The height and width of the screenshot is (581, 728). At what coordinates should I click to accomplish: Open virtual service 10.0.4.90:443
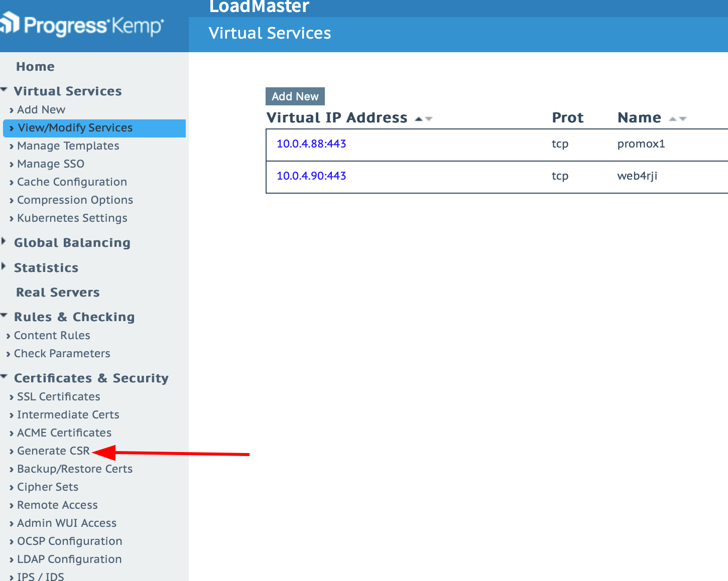click(311, 176)
